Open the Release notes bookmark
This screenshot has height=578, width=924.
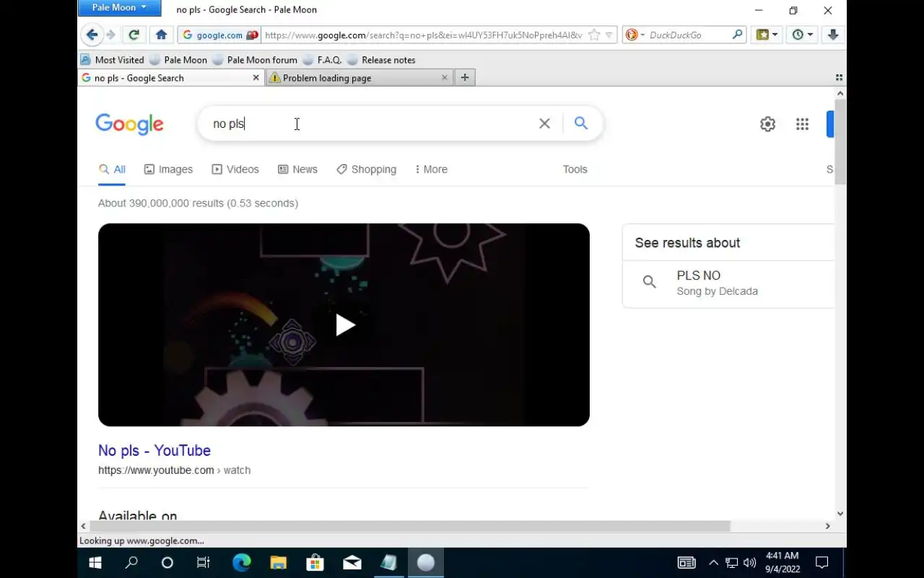(x=381, y=60)
